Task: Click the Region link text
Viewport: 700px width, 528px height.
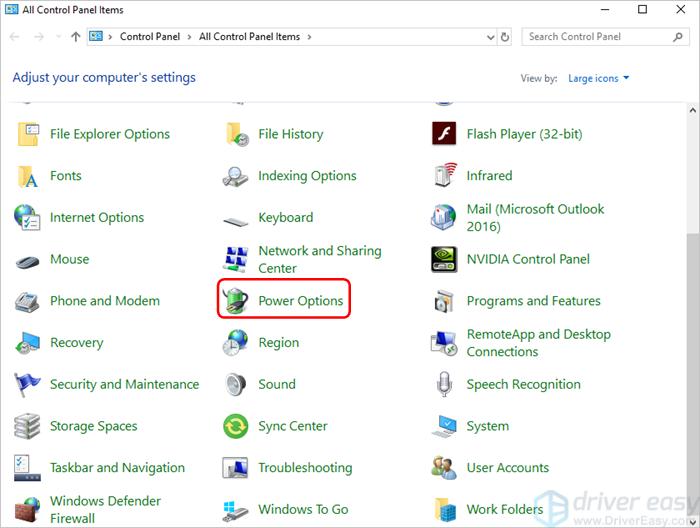Action: (279, 343)
